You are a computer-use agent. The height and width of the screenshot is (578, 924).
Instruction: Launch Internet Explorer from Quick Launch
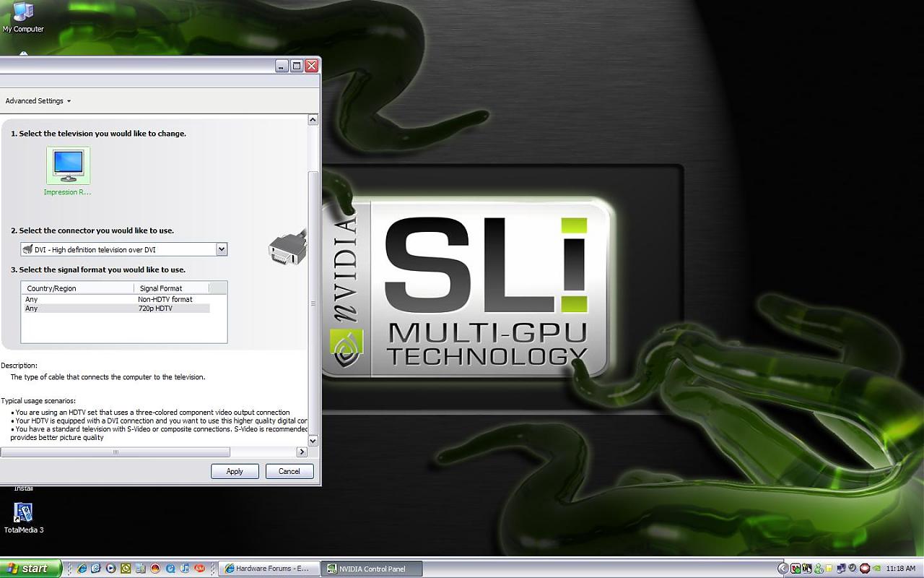[x=82, y=569]
